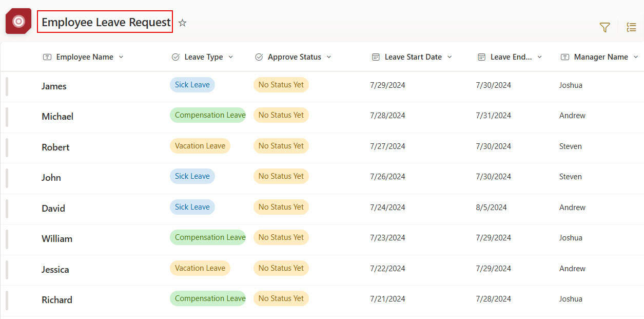The image size is (644, 319).
Task: Favorite the list with the star icon
Action: coord(182,23)
